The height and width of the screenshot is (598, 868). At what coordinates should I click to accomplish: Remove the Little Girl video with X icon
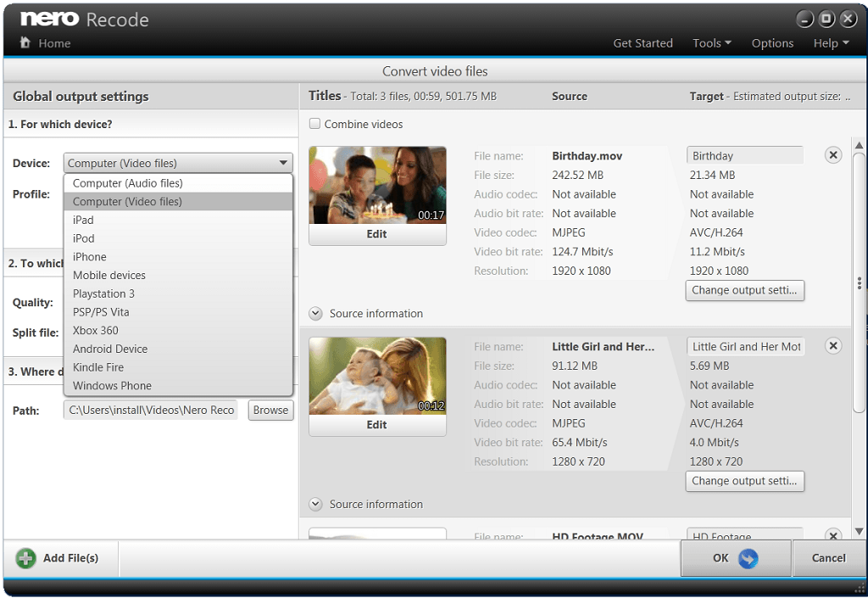(833, 346)
